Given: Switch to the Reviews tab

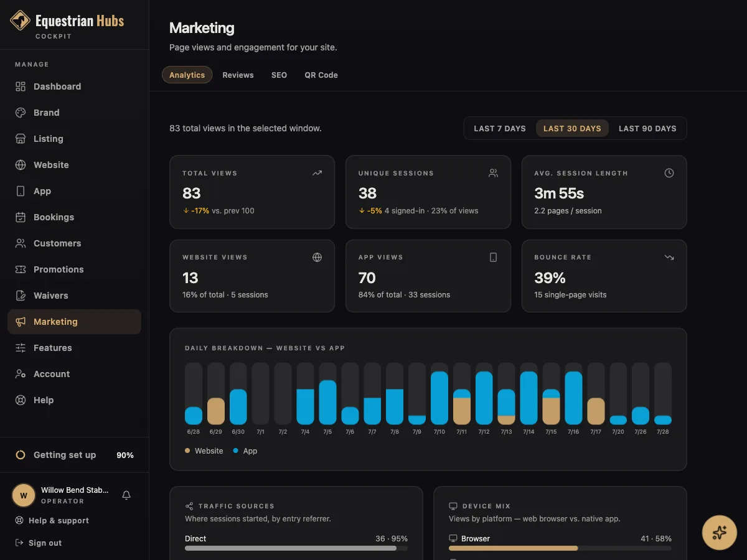Looking at the screenshot, I should pyautogui.click(x=238, y=75).
